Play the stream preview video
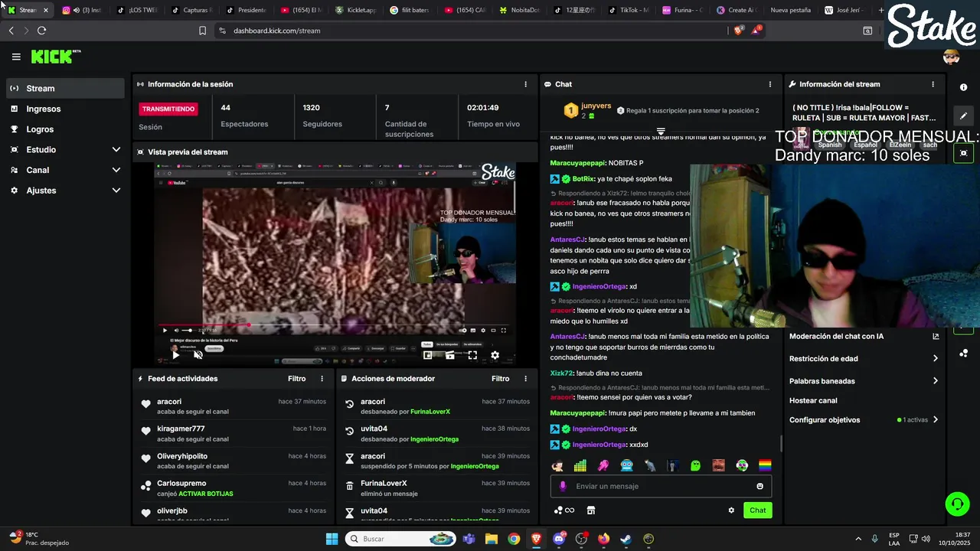Viewport: 980px width, 551px height. click(x=175, y=355)
